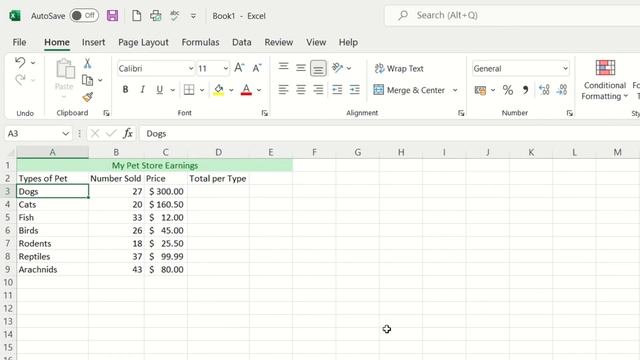Apply red Font Color
Viewport: 640px width, 360px height.
(x=246, y=90)
